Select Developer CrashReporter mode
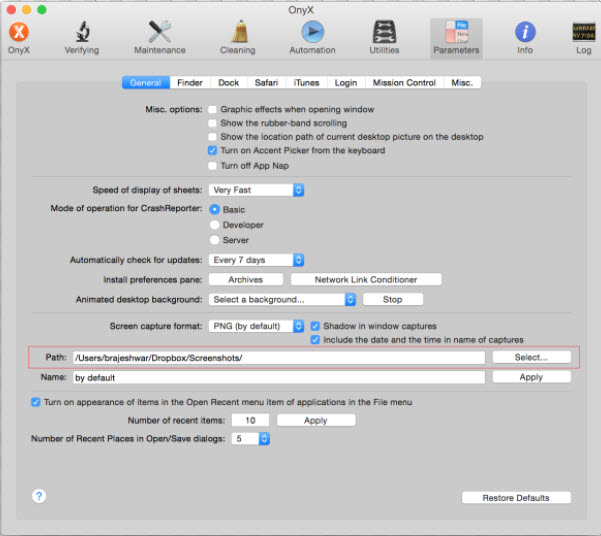This screenshot has height=536, width=601. click(x=215, y=225)
